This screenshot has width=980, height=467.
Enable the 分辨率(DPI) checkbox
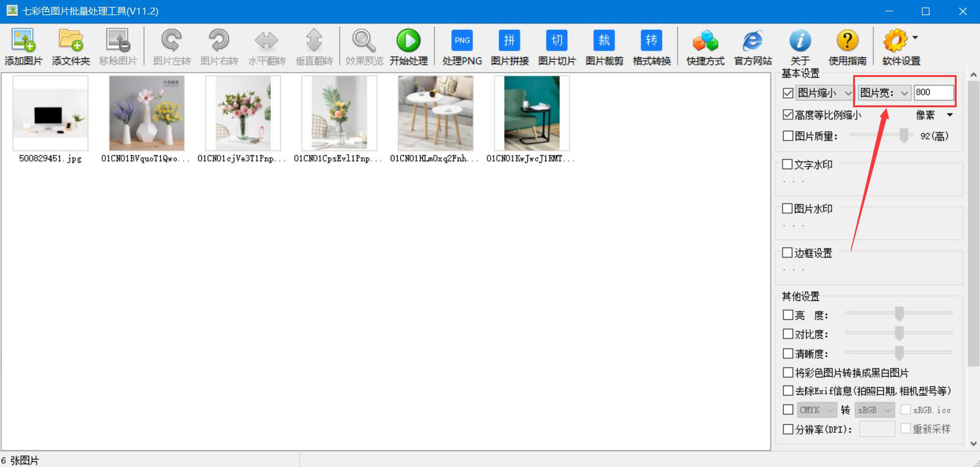[x=788, y=429]
